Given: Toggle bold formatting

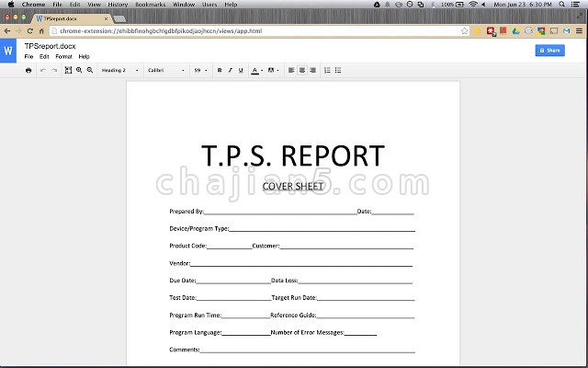Looking at the screenshot, I should pos(220,70).
